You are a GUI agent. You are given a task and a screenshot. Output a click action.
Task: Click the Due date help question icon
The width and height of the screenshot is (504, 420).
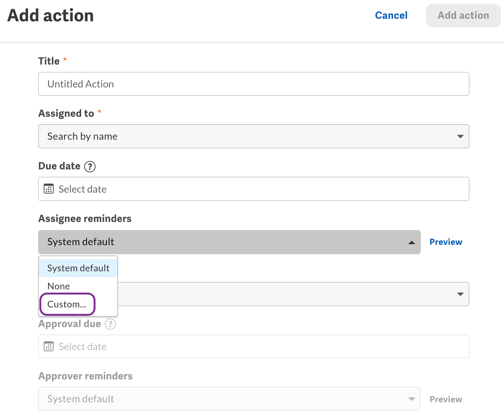pyautogui.click(x=90, y=167)
